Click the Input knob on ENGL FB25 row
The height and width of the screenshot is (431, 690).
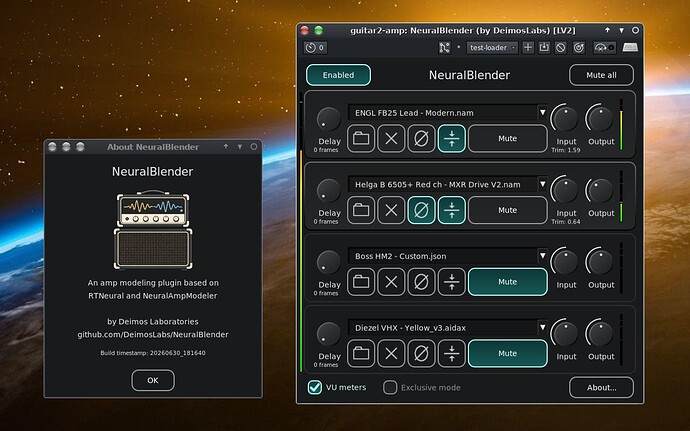[565, 119]
